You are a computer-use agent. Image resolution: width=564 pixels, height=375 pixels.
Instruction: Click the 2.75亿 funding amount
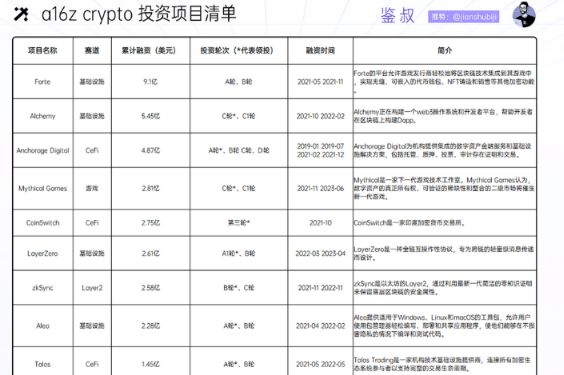[x=150, y=223]
